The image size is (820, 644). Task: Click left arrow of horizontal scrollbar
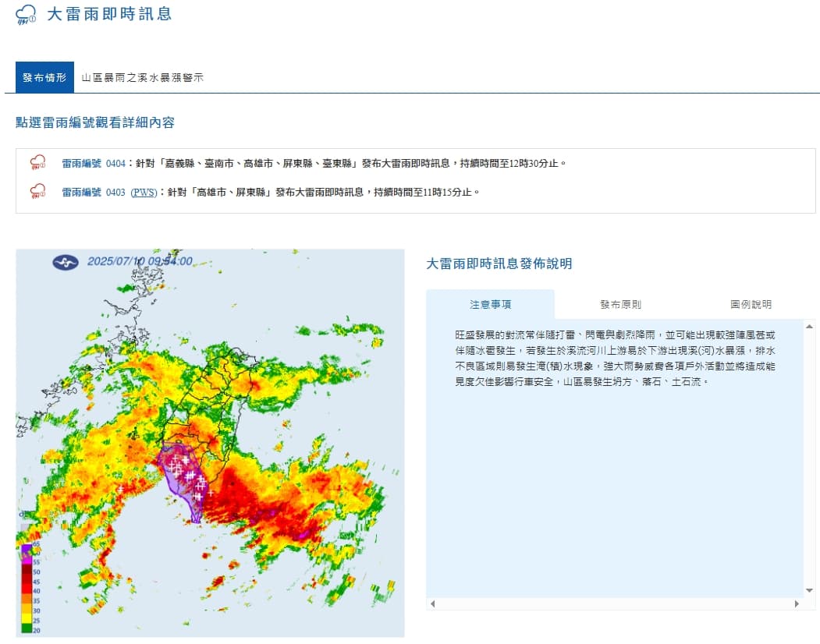(432, 603)
